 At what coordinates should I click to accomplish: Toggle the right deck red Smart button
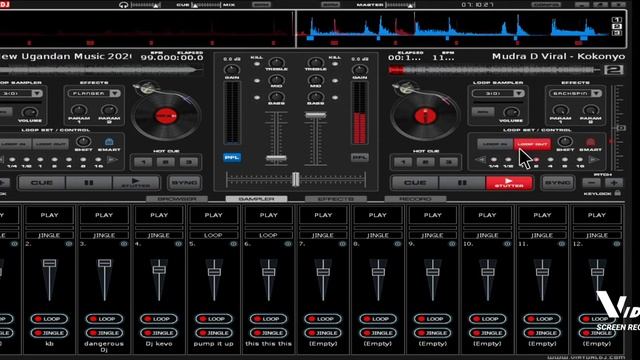tap(590, 142)
